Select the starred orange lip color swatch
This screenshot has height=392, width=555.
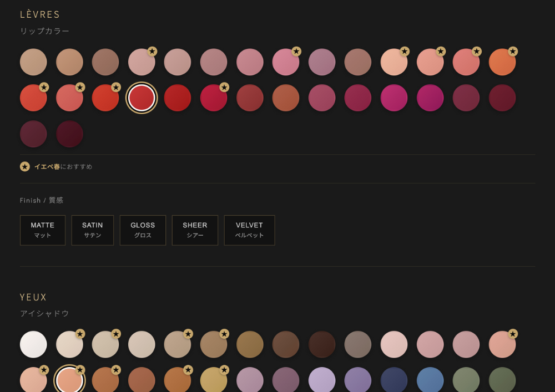502,62
